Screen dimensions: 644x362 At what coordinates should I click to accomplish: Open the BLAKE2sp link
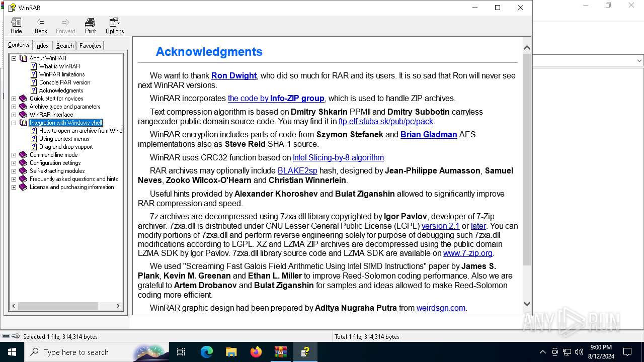(x=297, y=170)
